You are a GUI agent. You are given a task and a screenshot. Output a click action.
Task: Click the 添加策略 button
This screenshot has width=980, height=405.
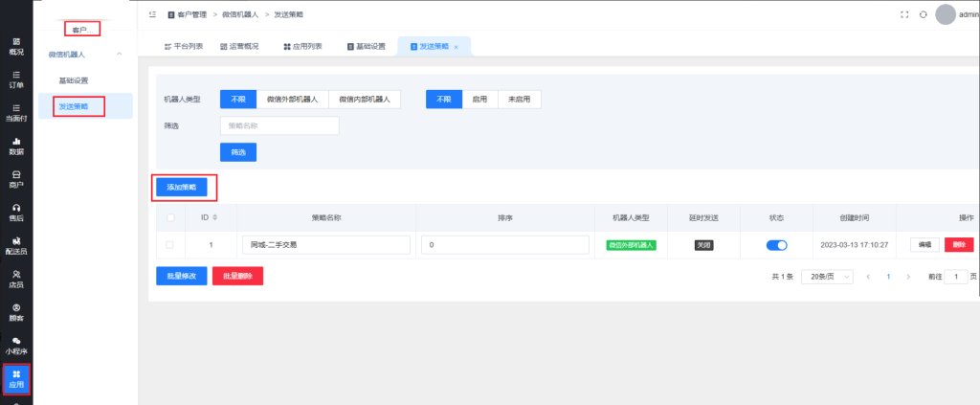[181, 188]
